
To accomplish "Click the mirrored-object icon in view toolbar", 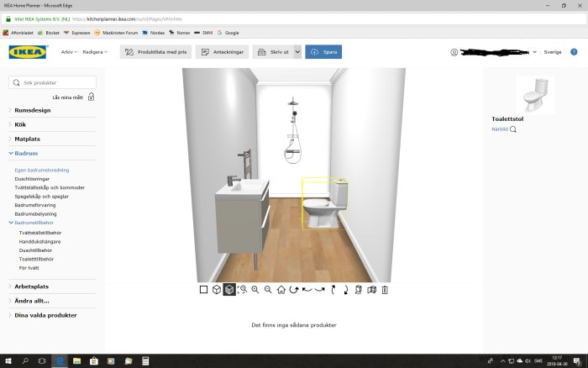I will [371, 290].
